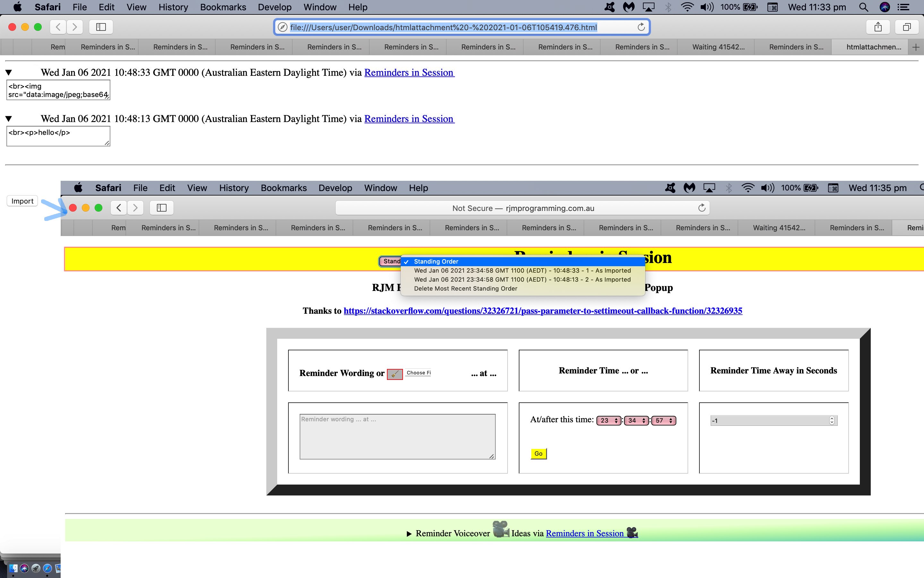Click the Malwarebytes icon in top menu bar
The width and height of the screenshot is (924, 578).
(629, 7)
